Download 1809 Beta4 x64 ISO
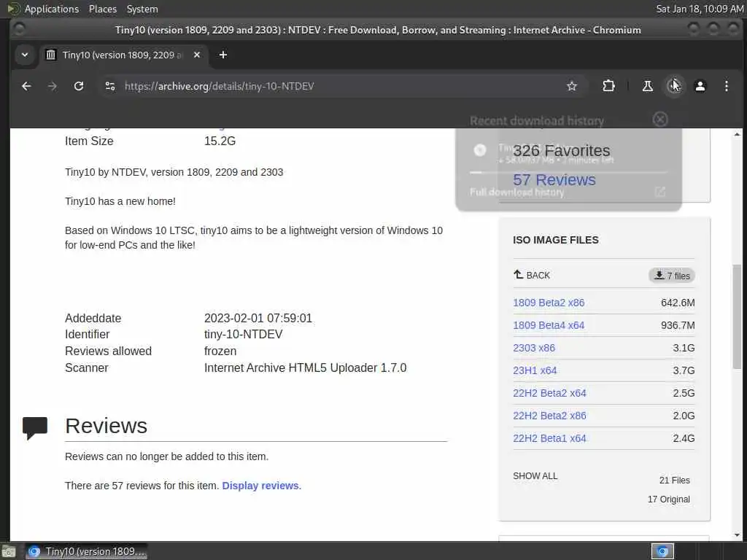The height and width of the screenshot is (560, 747). [549, 325]
